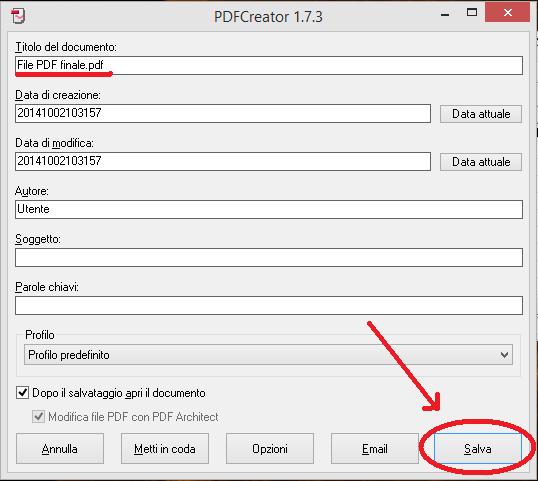Click the Metti in coda button
Screen dimensions: 538x481
(165, 448)
